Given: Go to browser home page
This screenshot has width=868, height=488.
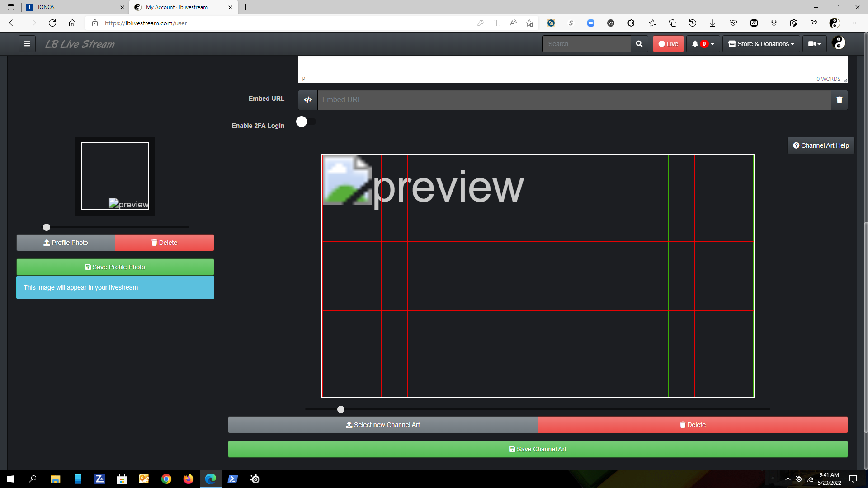Looking at the screenshot, I should click(x=72, y=23).
